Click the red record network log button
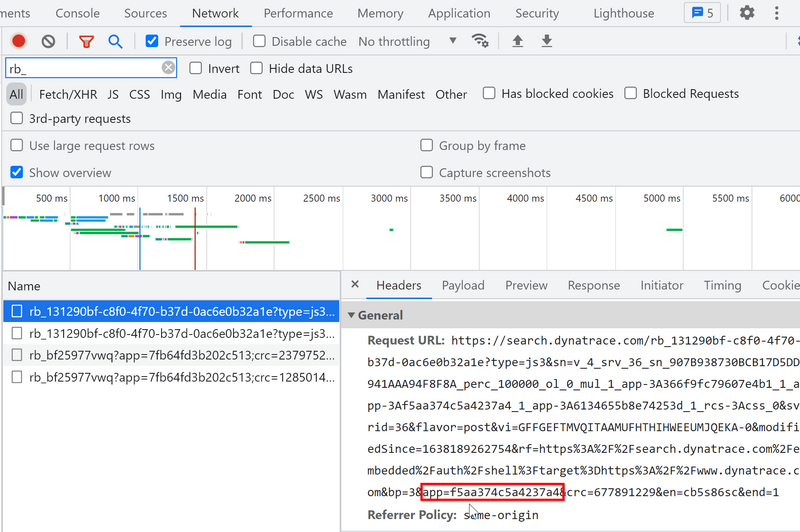 (x=18, y=41)
